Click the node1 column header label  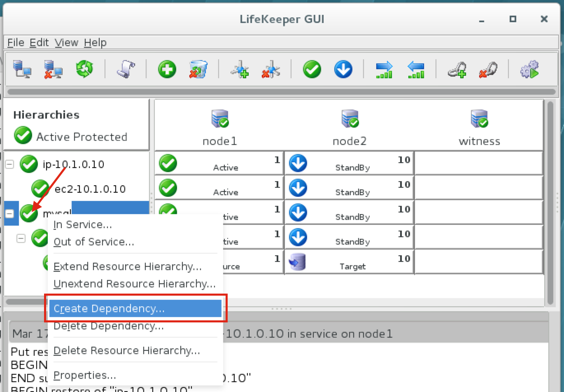pyautogui.click(x=220, y=141)
